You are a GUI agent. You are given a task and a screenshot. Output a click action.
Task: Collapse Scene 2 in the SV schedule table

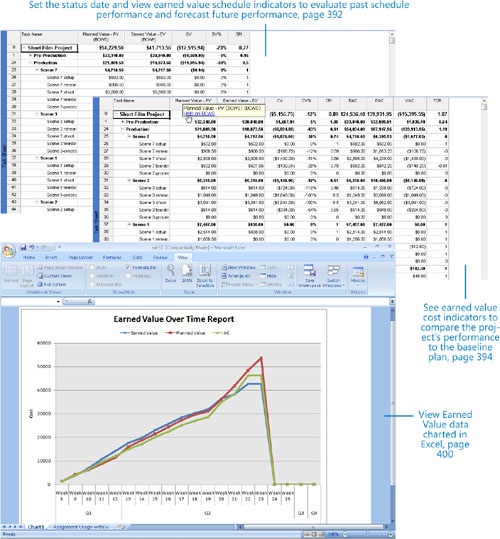[37, 202]
